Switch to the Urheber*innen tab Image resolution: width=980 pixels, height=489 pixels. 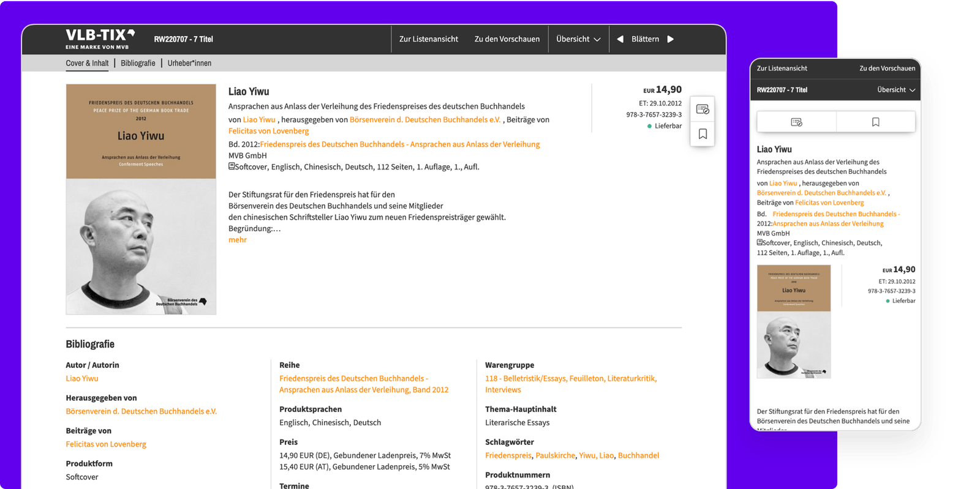pyautogui.click(x=189, y=63)
